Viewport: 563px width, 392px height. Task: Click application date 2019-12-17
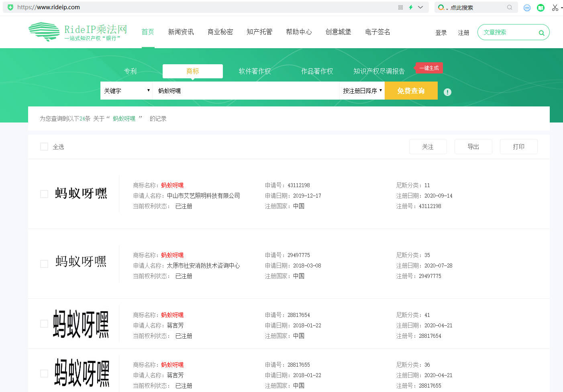tap(307, 196)
